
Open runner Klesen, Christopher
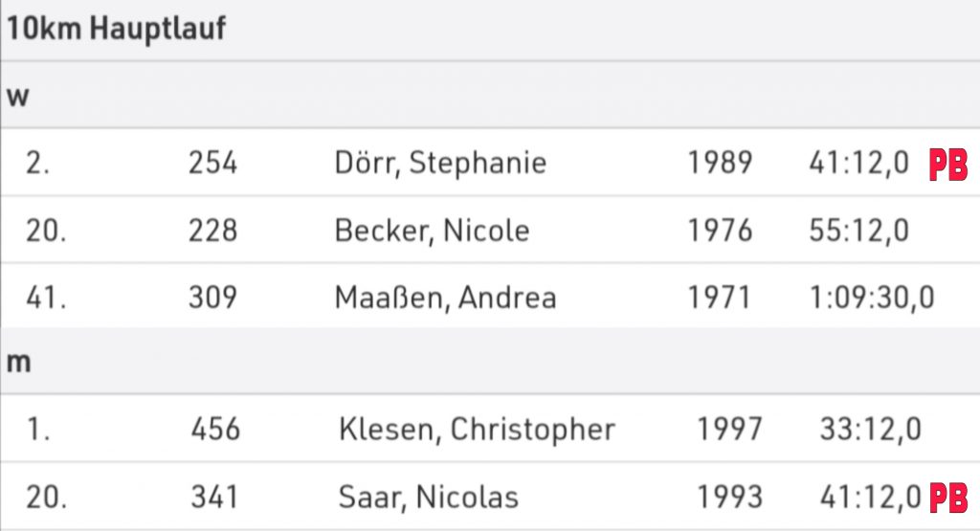tap(477, 430)
